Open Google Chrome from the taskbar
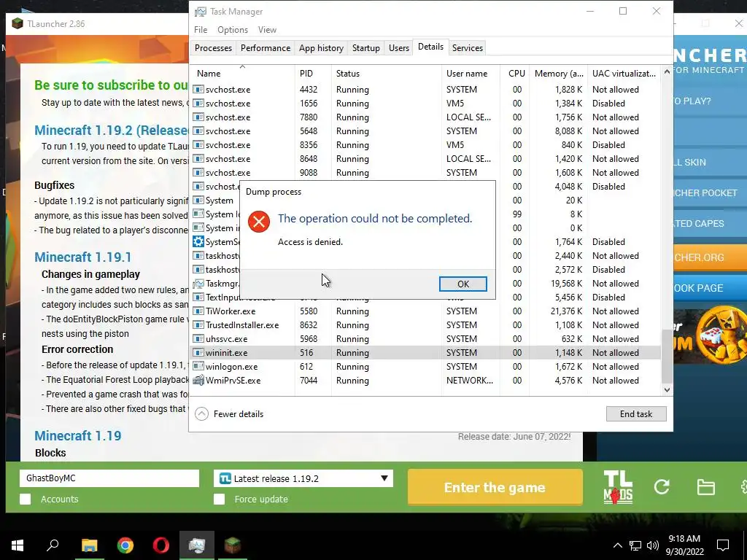The image size is (747, 560). coord(125,545)
